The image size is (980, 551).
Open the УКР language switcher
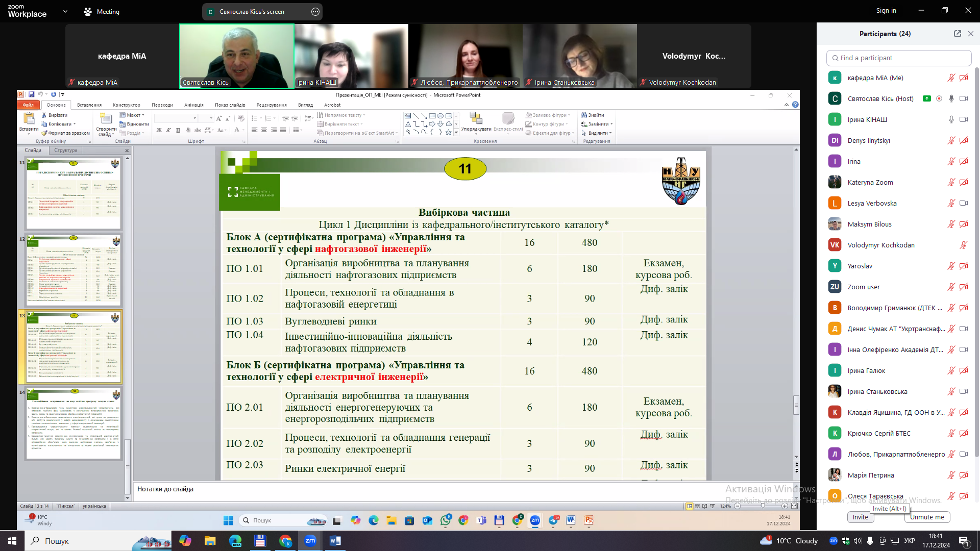click(x=909, y=541)
